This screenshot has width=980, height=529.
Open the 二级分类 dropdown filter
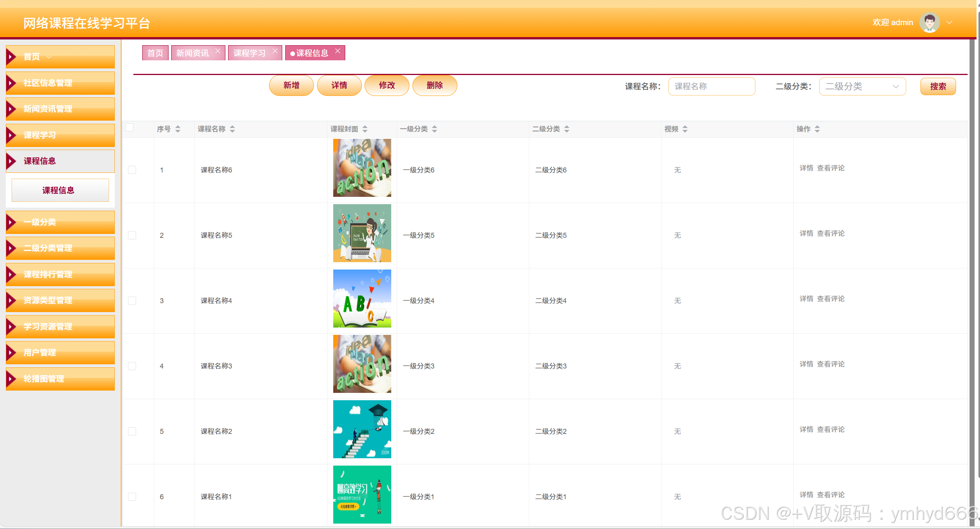coord(862,86)
